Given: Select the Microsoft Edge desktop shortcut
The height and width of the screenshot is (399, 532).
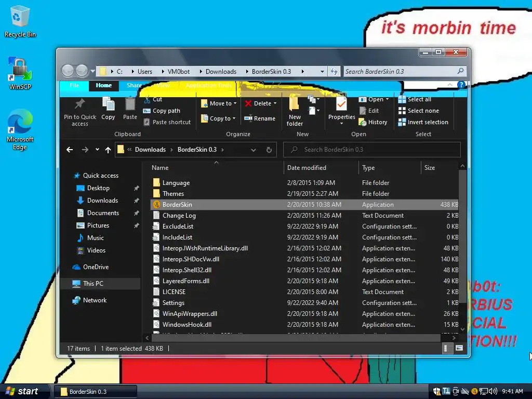Looking at the screenshot, I should [20, 129].
